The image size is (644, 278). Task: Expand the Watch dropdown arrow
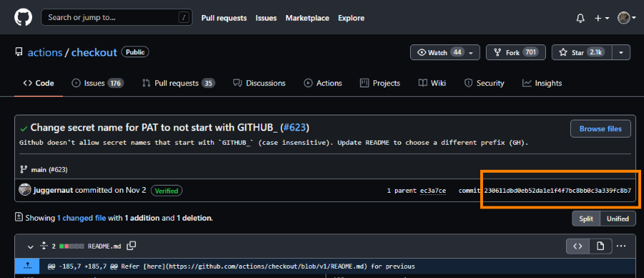(471, 52)
